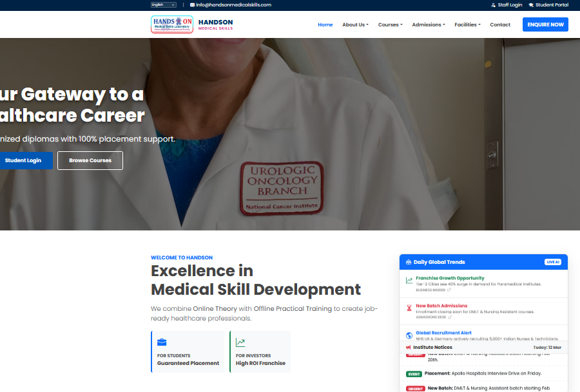580x392 pixels.
Task: Expand the Facilities dropdown menu
Action: click(x=467, y=24)
